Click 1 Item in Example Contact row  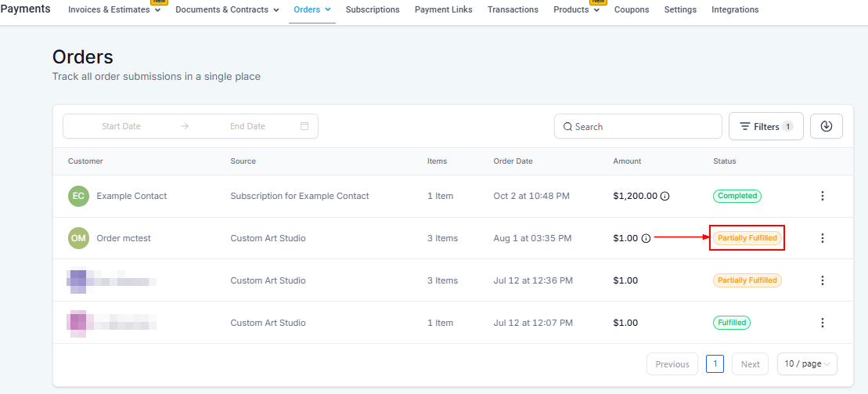point(440,196)
